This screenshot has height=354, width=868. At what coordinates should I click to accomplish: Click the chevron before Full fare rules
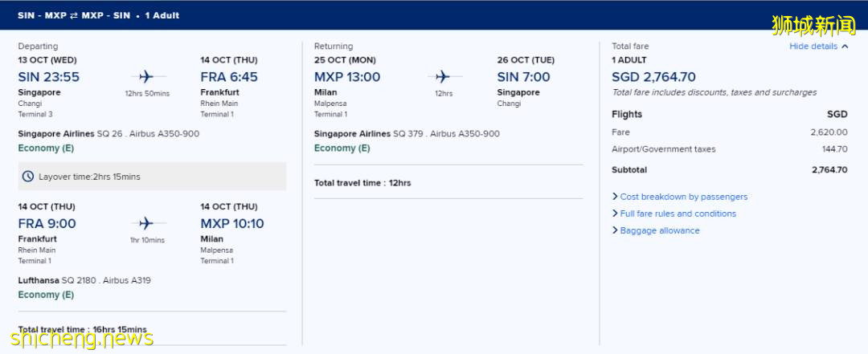pyautogui.click(x=615, y=214)
